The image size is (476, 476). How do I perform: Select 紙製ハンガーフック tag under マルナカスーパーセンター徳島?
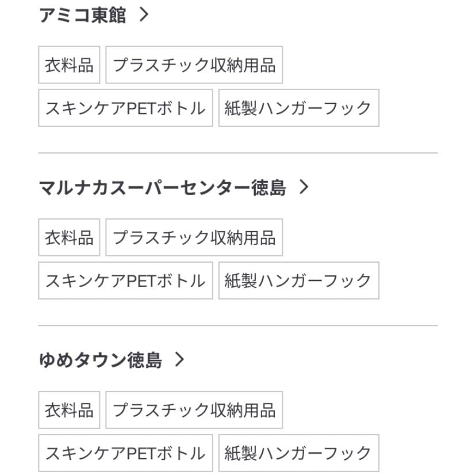[299, 281]
